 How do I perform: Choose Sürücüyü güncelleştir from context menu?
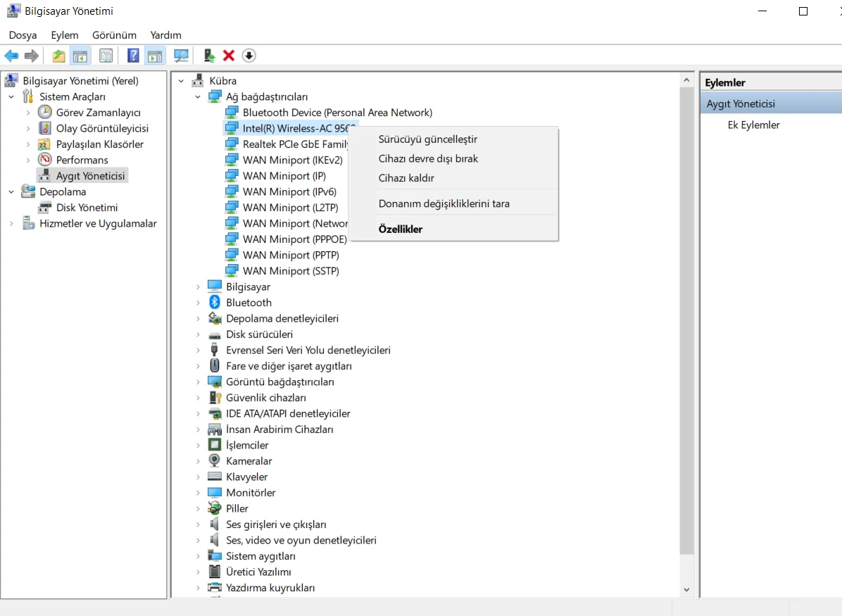(453, 139)
